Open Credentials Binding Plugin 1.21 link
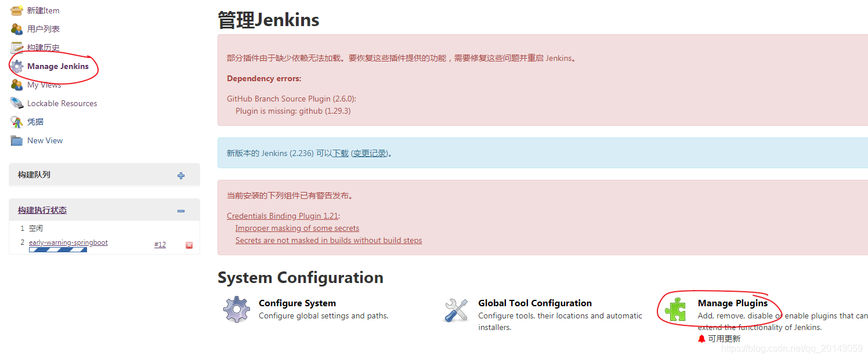Image resolution: width=868 pixels, height=359 pixels. (x=283, y=216)
